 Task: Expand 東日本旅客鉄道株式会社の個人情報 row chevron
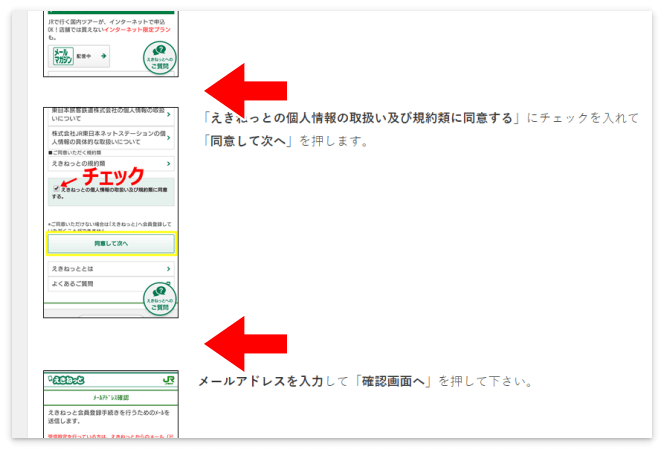169,114
